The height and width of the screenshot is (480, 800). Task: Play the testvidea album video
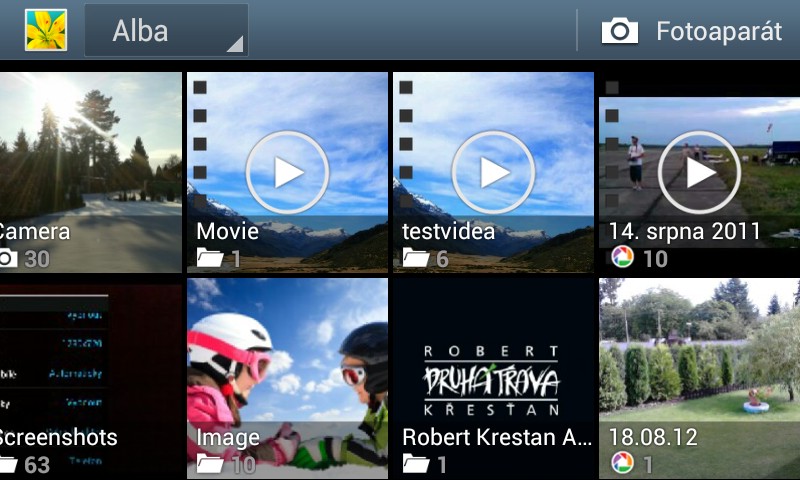pyautogui.click(x=493, y=172)
